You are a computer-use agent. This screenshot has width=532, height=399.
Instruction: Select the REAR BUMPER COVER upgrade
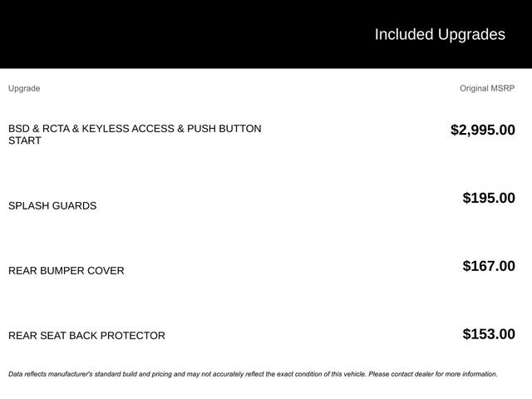66,271
